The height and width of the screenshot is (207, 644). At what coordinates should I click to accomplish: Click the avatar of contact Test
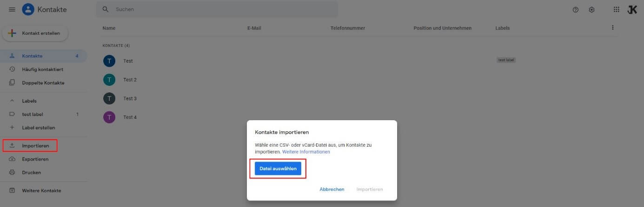tap(109, 61)
